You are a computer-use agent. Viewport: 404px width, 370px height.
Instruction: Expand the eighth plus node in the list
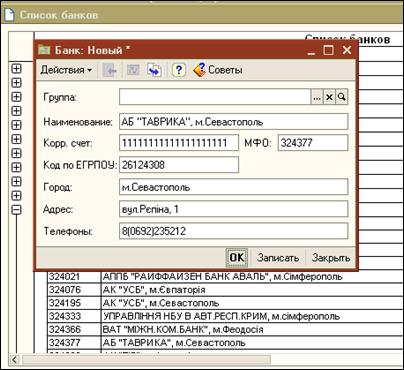pos(16,167)
